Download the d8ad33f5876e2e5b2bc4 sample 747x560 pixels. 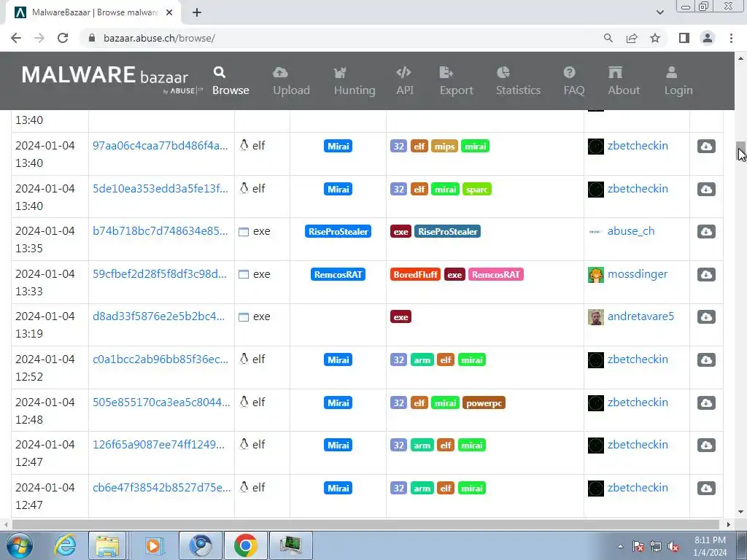706,316
